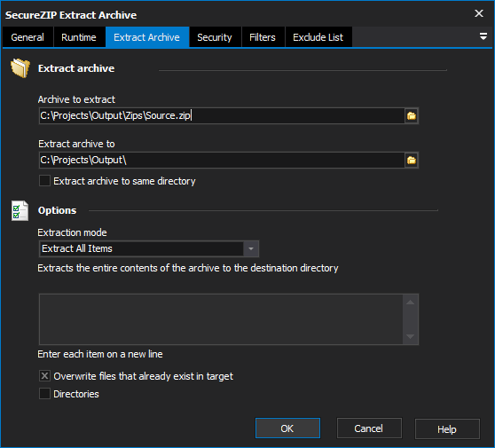Switch to the General tab
The image size is (495, 448).
tap(27, 37)
